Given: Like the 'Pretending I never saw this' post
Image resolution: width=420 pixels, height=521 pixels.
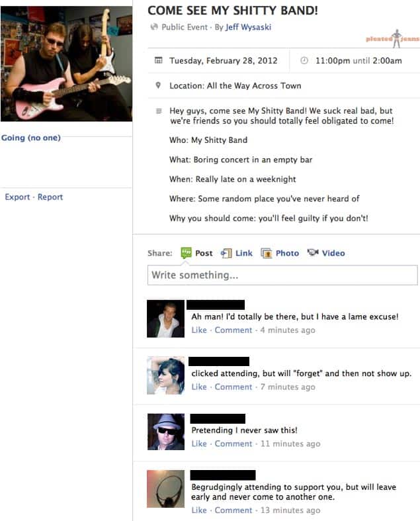Looking at the screenshot, I should pyautogui.click(x=199, y=444).
